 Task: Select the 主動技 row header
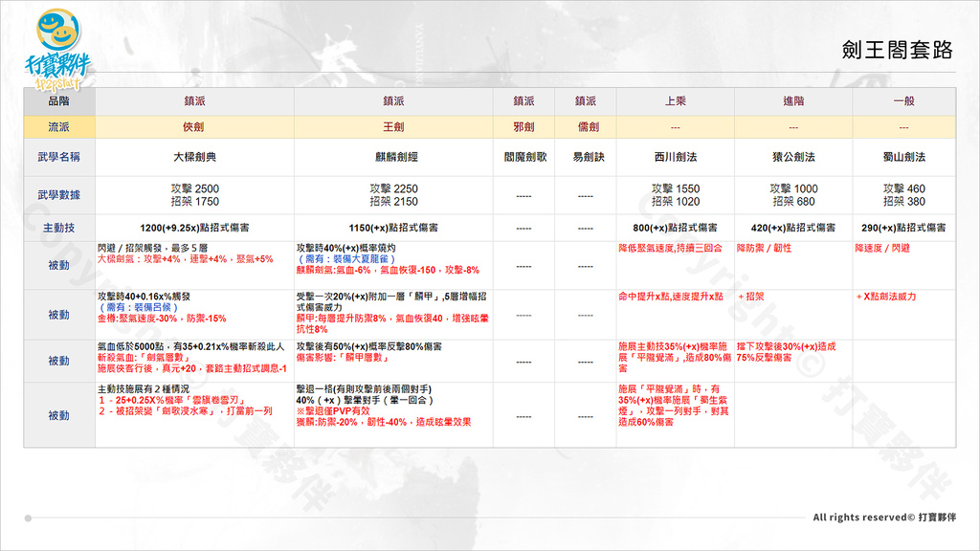click(58, 228)
